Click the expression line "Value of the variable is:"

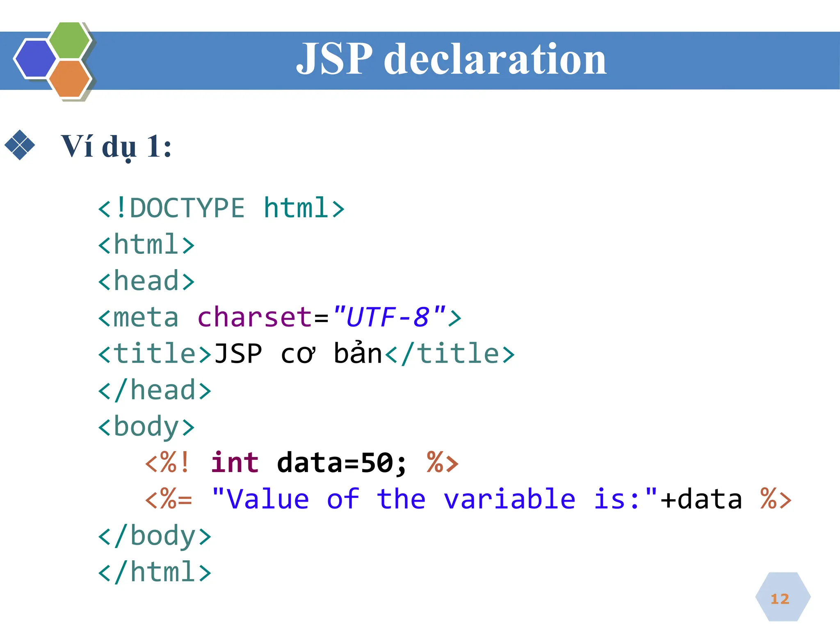coord(468,499)
